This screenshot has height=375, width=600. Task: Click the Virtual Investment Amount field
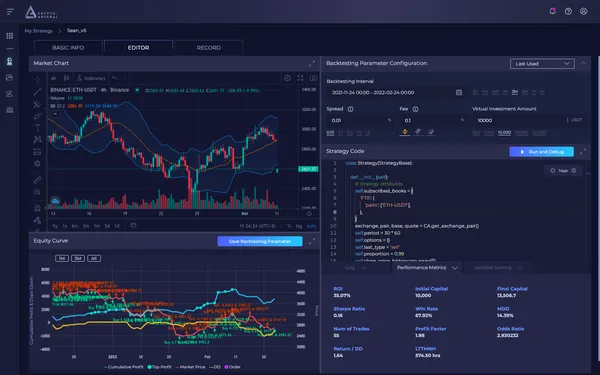(x=528, y=121)
